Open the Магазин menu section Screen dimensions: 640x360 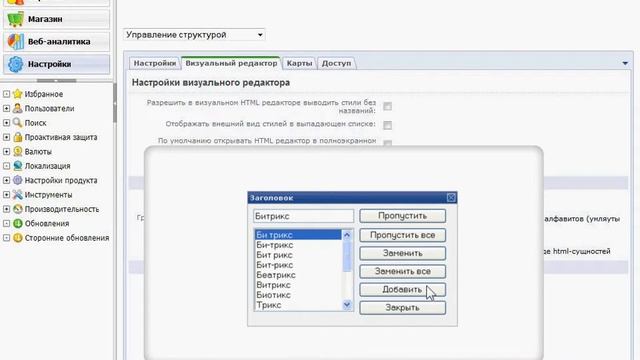56,19
